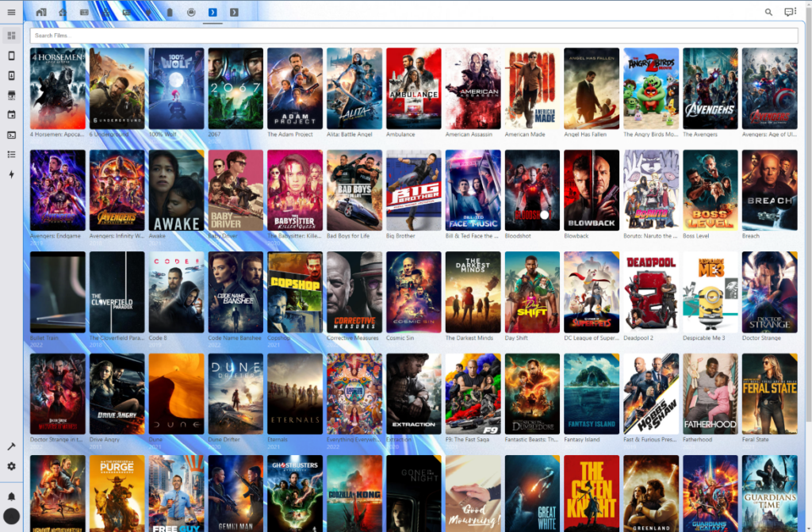Open The Avengers poster
The width and height of the screenshot is (812, 532).
pyautogui.click(x=710, y=89)
